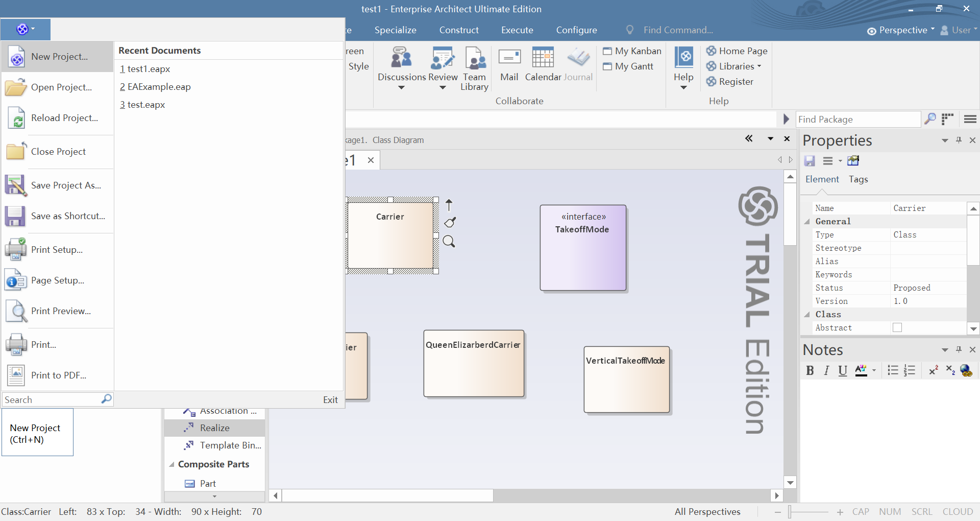Switch to the Tags tab in Properties
This screenshot has width=980, height=521.
pos(859,179)
